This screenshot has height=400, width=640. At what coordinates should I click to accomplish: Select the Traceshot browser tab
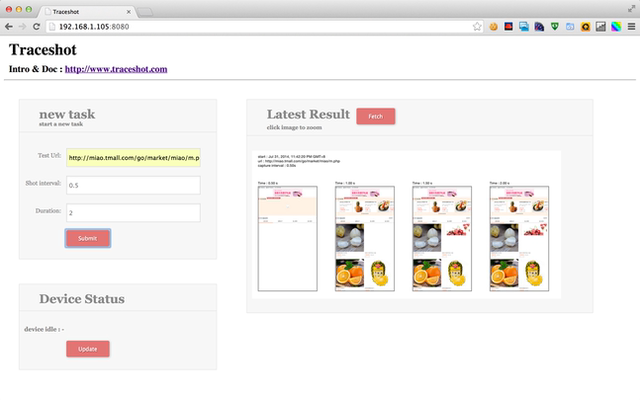tap(87, 12)
